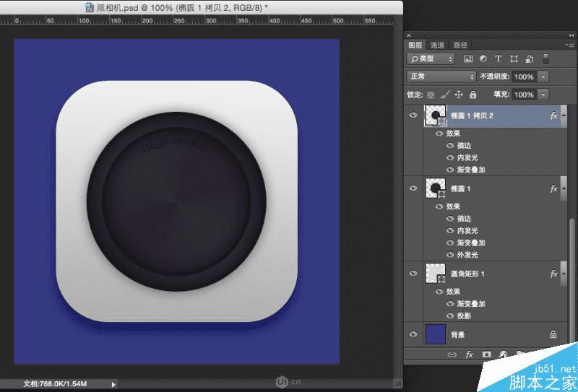
Task: Switch to the 路径 tab
Action: pyautogui.click(x=460, y=45)
